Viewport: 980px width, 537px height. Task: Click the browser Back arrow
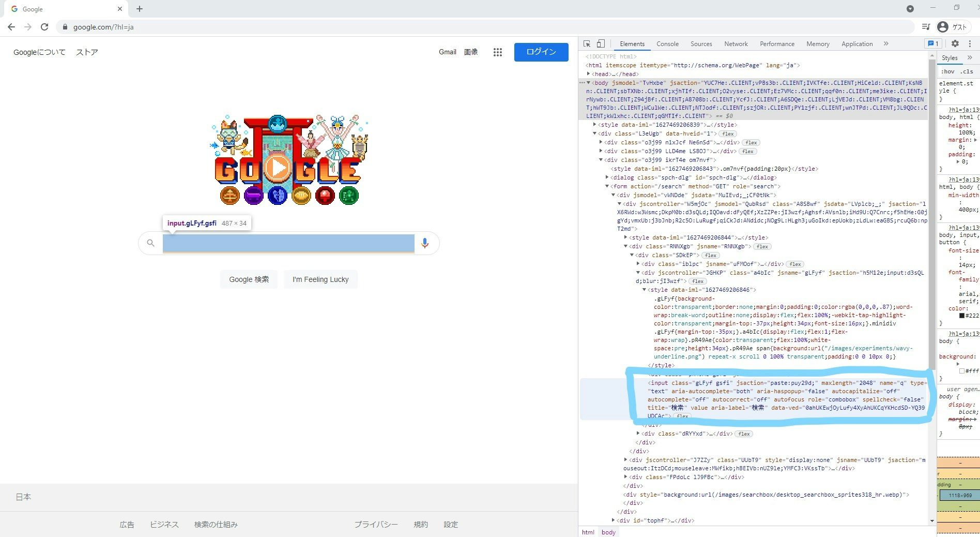[11, 27]
